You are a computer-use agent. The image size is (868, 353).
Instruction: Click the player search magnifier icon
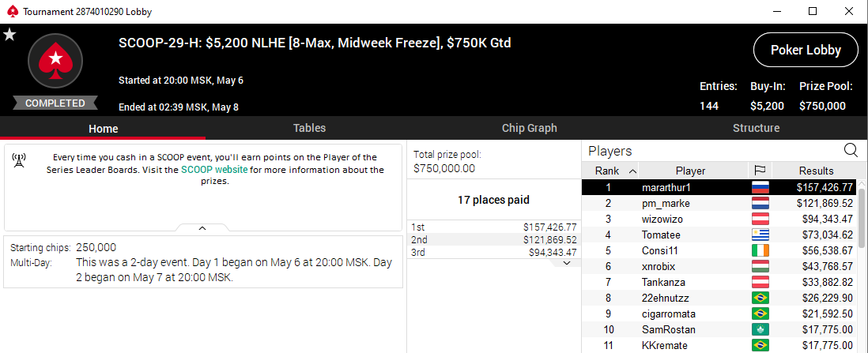tap(851, 150)
